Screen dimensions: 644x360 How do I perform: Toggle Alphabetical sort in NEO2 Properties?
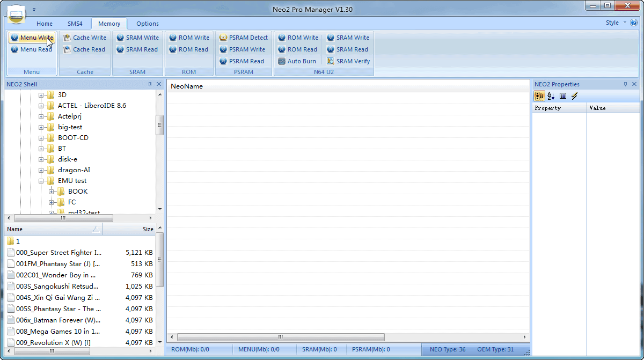point(551,96)
